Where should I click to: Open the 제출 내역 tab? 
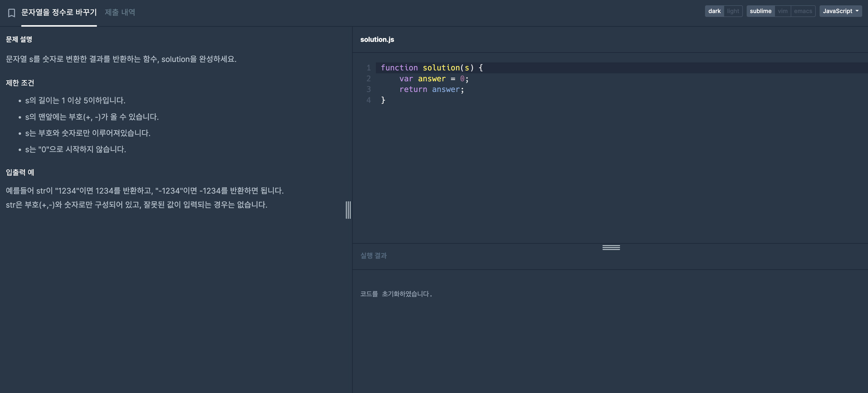click(120, 12)
